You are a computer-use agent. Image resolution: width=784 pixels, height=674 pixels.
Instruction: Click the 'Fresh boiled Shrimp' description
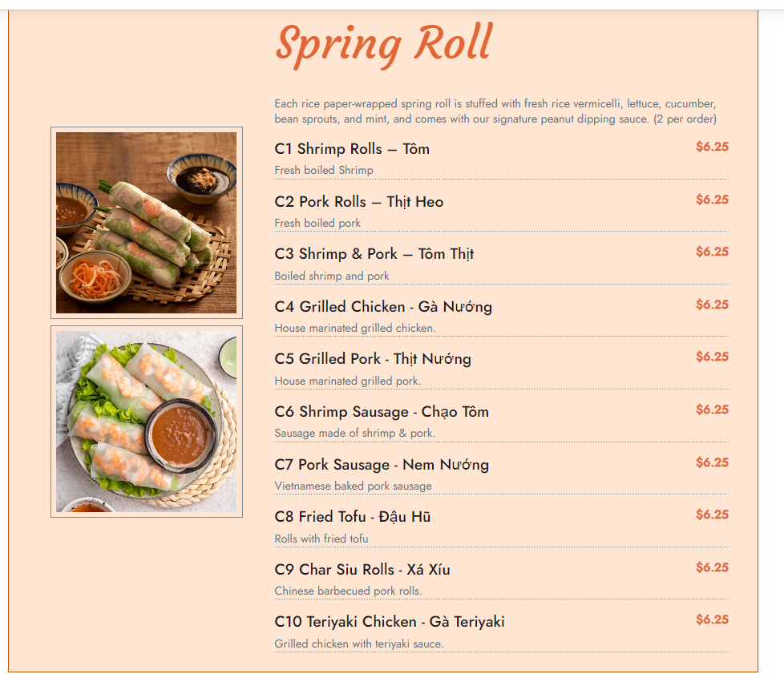[324, 171]
